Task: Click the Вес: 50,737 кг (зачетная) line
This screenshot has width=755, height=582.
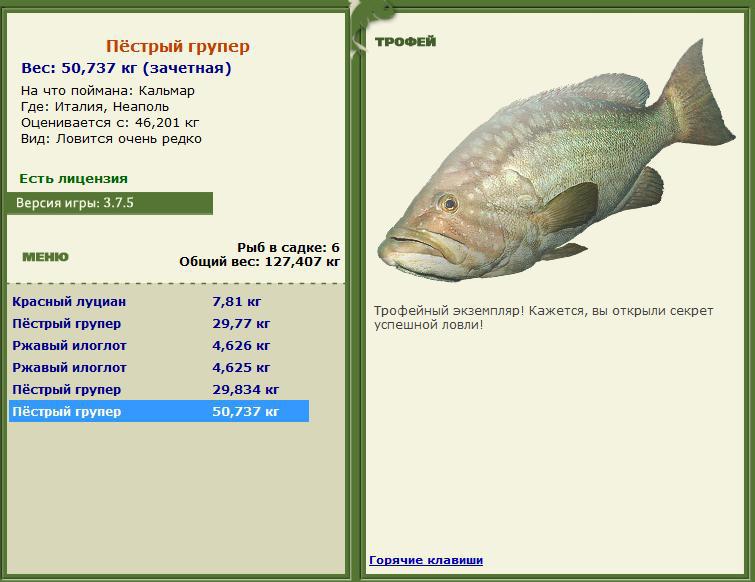Action: 126,68
